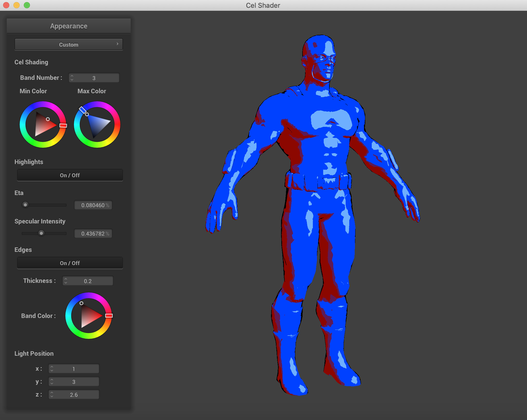Screen dimensions: 527x420
Task: Click the Light Position y field
Action: 74,382
